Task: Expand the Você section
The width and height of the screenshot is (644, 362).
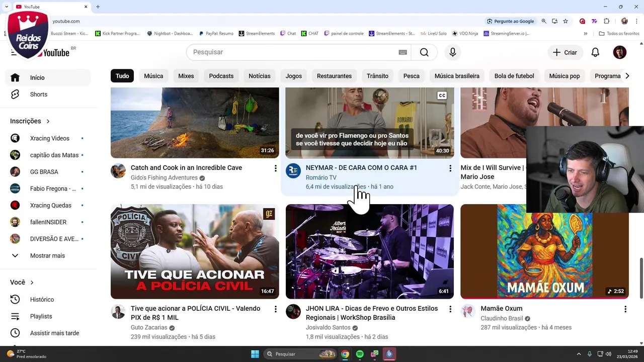Action: (x=22, y=283)
